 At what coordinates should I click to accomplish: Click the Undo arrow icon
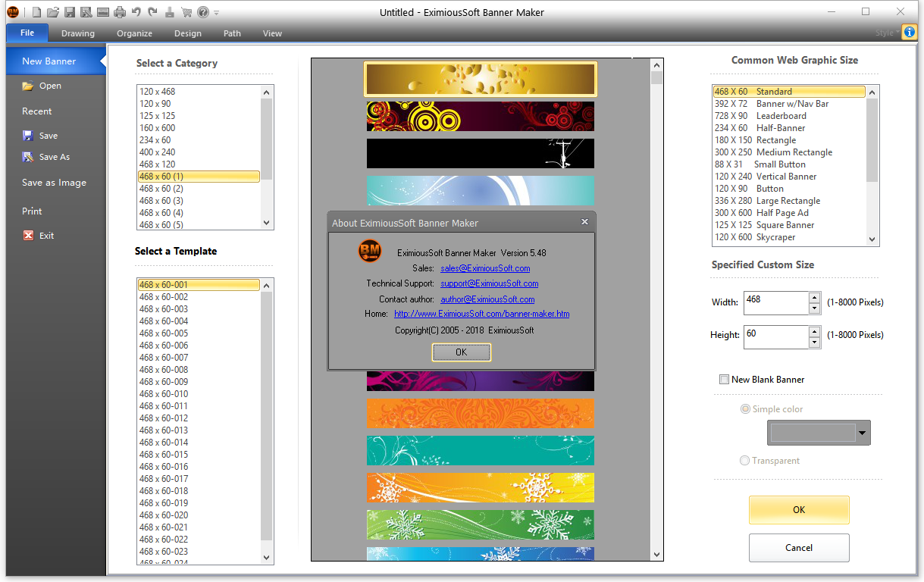[136, 12]
